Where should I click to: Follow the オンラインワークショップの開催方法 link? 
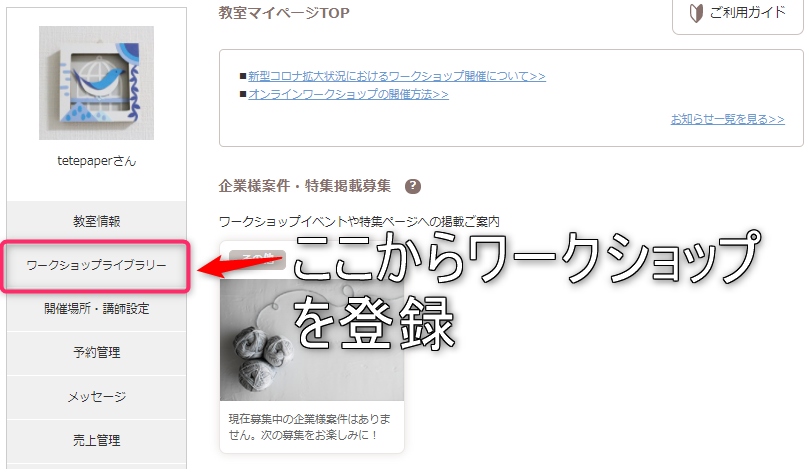[349, 94]
